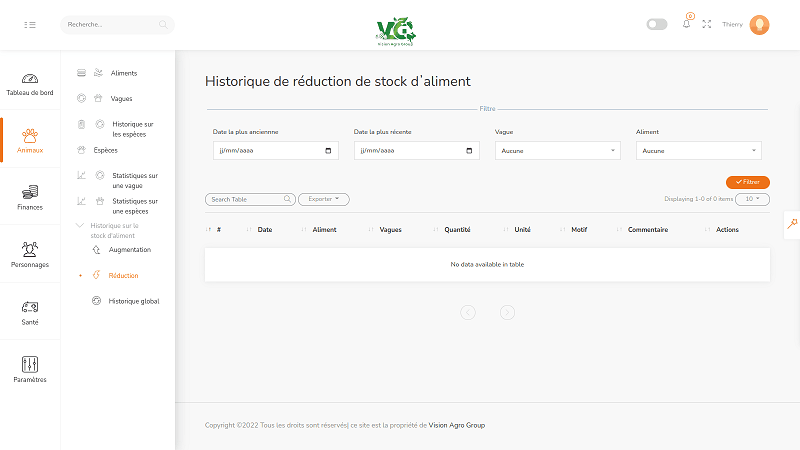Screen dimensions: 800x450
Task: Expand the Aliment filter dropdown
Action: (699, 151)
